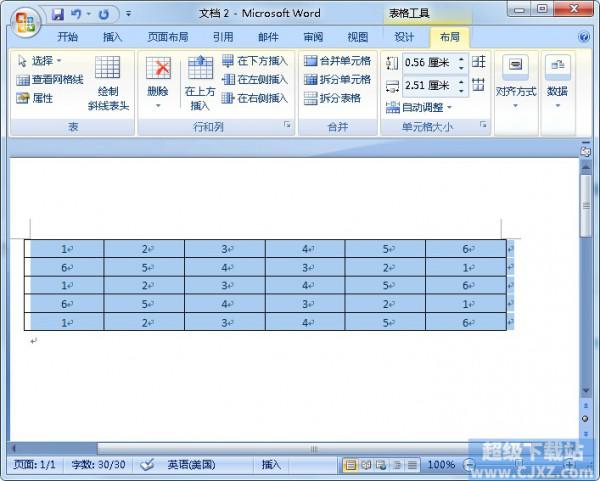This screenshot has height=481, width=600.
Task: Insert row above with 在上方插入
Action: 200,83
